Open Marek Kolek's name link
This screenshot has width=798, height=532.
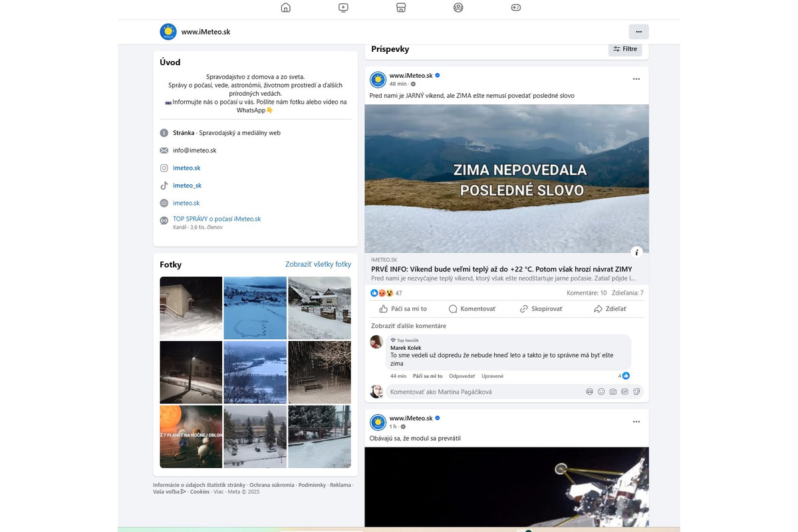pyautogui.click(x=406, y=348)
